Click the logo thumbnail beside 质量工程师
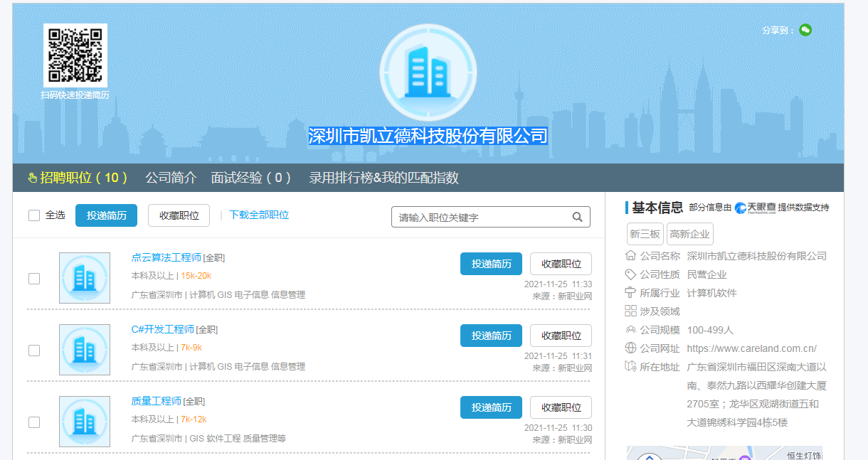Screen dimensions: 868x460 [x=85, y=422]
